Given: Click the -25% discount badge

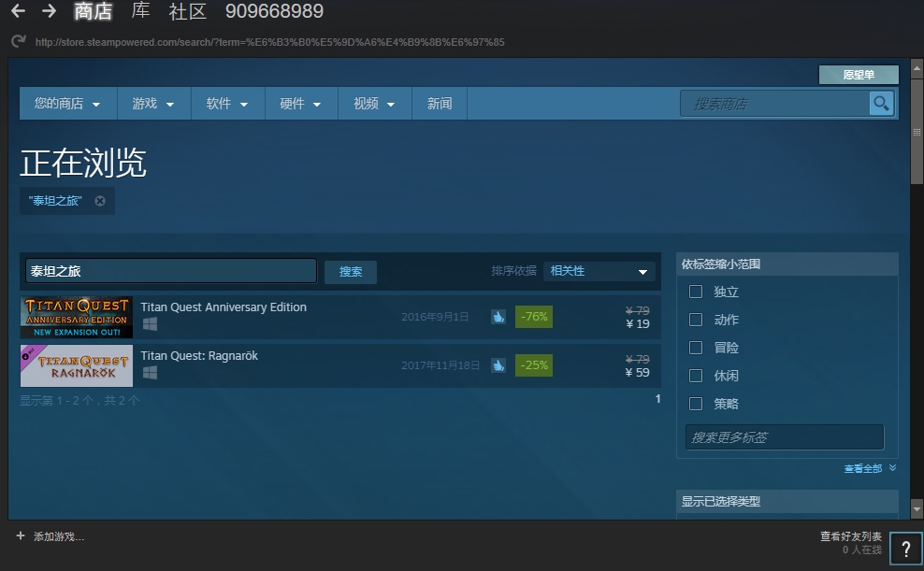Looking at the screenshot, I should (534, 365).
